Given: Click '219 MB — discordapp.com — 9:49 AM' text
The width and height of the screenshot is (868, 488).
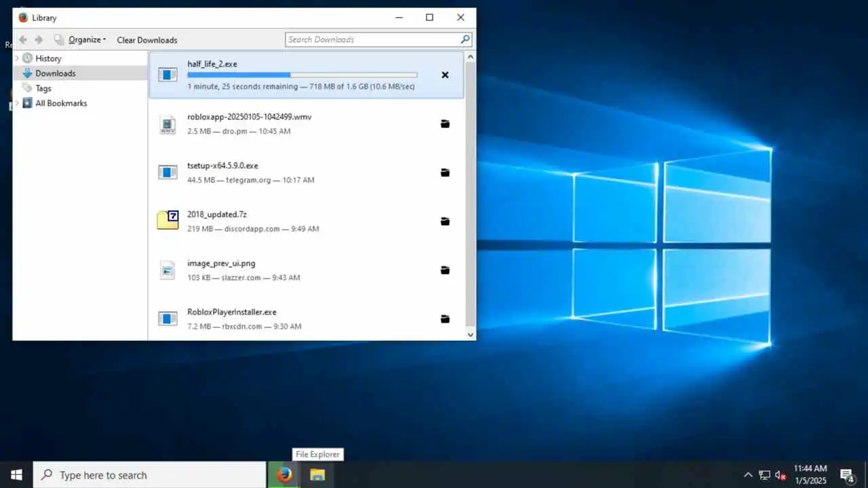Looking at the screenshot, I should click(253, 228).
